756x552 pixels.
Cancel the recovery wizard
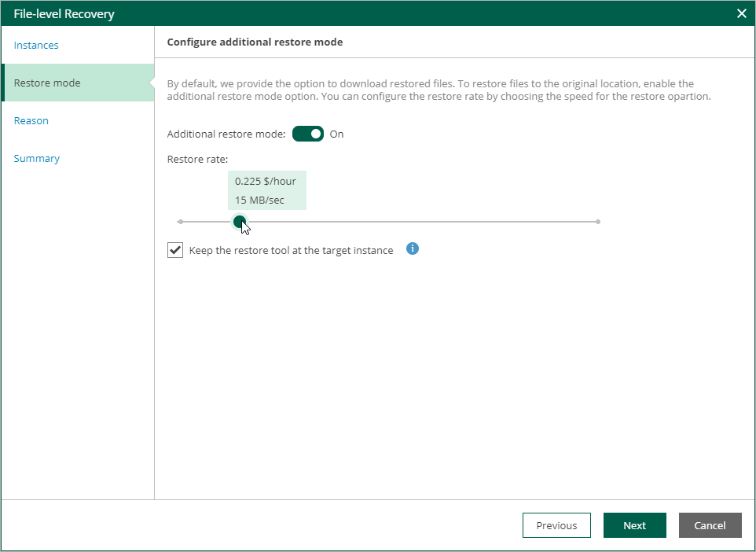[710, 525]
